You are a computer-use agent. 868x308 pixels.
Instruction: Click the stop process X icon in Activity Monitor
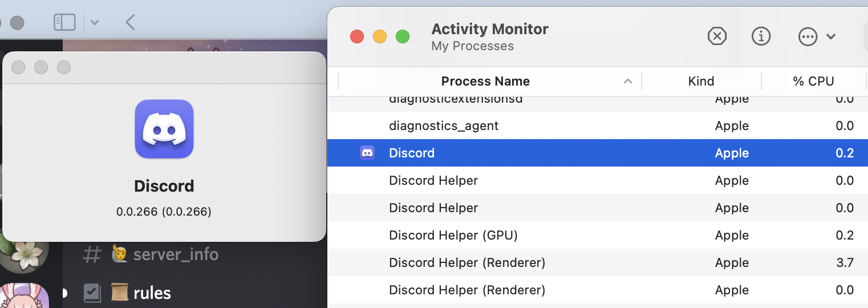point(717,37)
